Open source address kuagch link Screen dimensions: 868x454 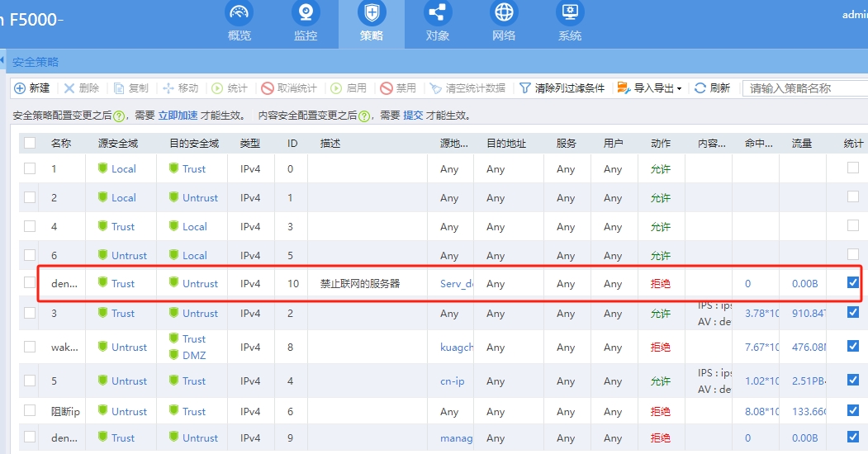coord(457,348)
